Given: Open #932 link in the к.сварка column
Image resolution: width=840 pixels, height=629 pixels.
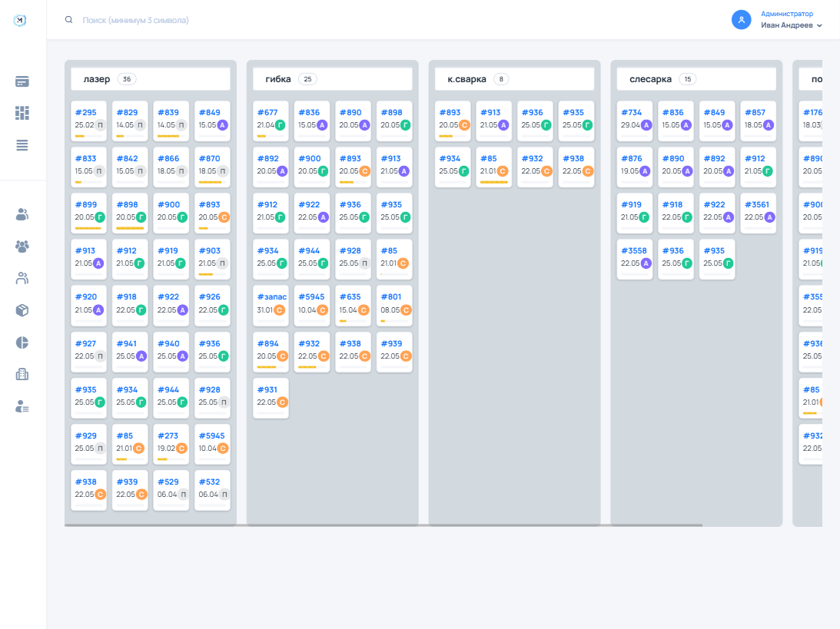Looking at the screenshot, I should coord(532,158).
